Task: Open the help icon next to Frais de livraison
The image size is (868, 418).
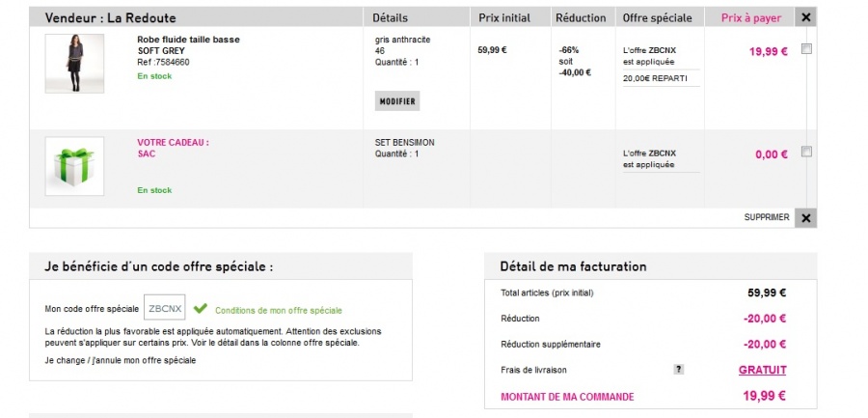Action: click(678, 369)
